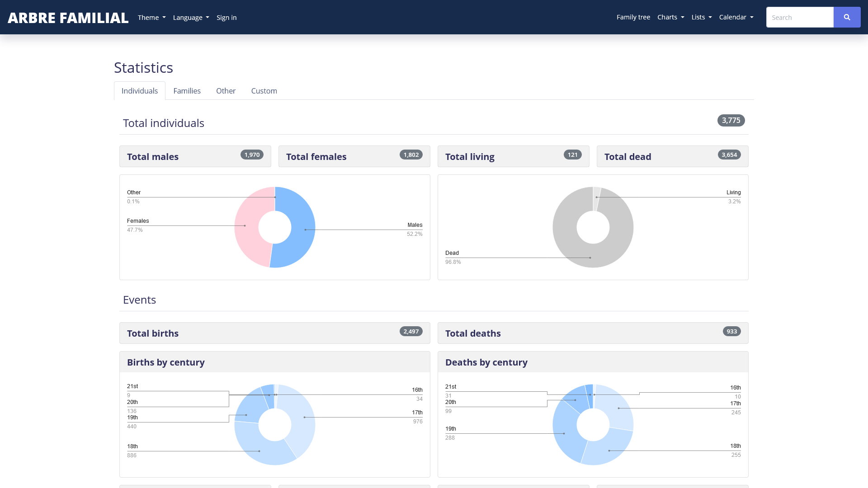868x488 pixels.
Task: Click the Other 0.1% chart label
Action: point(134,197)
